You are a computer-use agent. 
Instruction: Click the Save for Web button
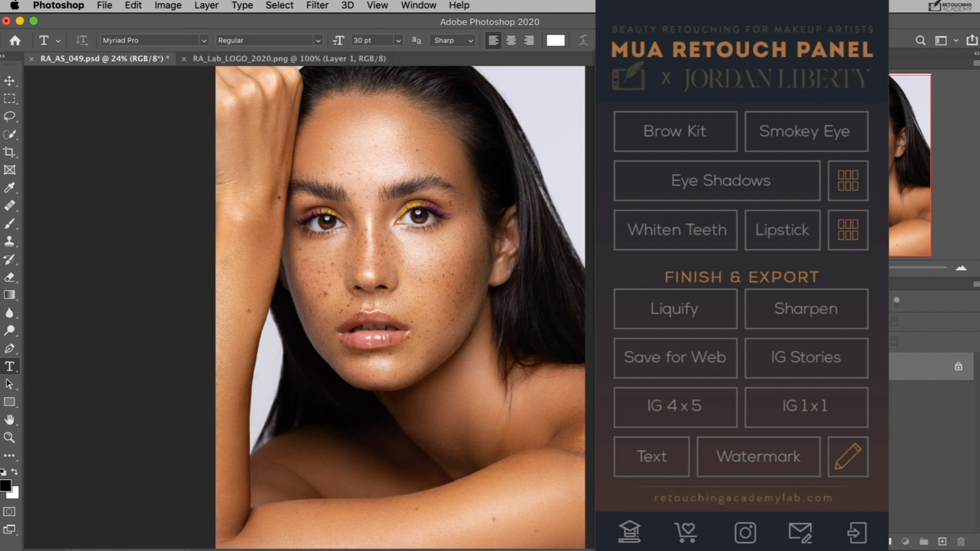pos(675,357)
